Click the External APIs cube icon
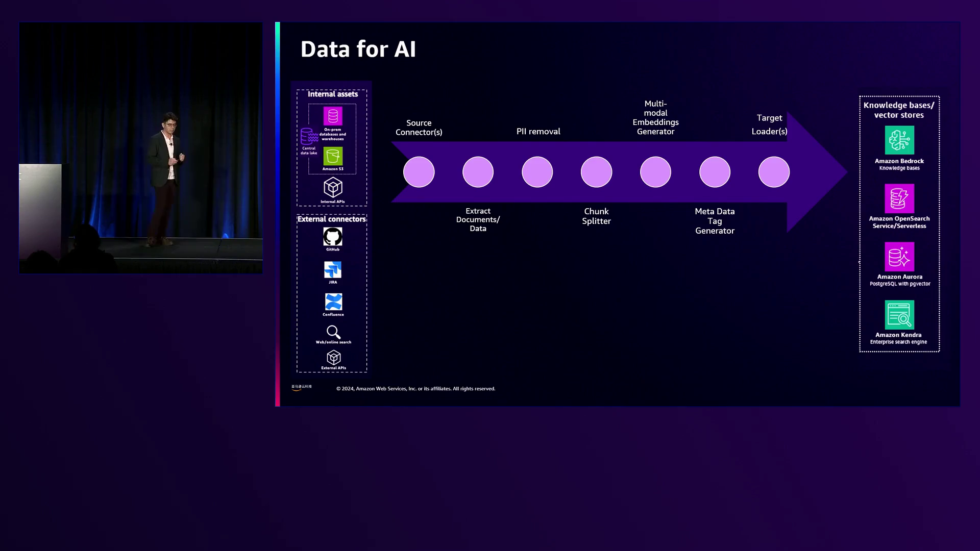This screenshot has height=551, width=980. point(333,358)
